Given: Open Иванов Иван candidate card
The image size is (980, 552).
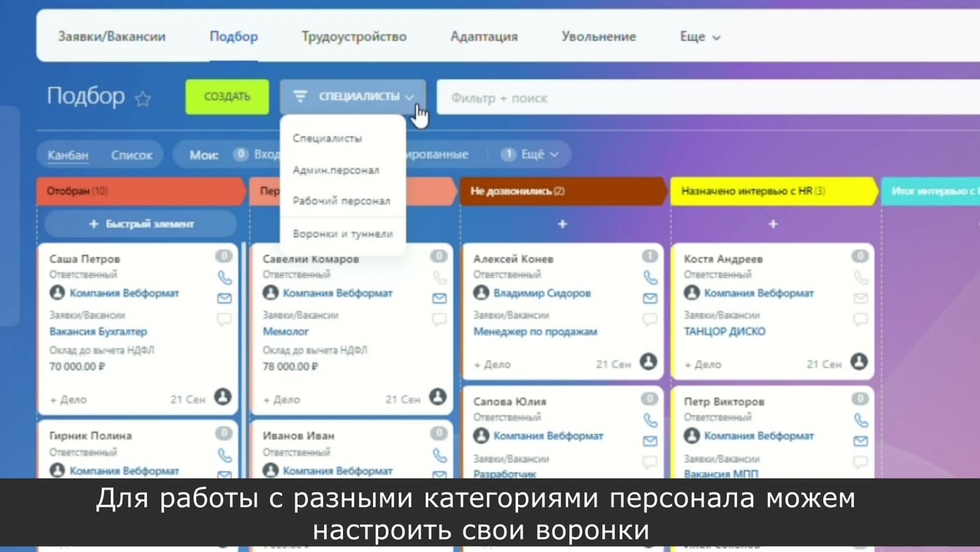Looking at the screenshot, I should pyautogui.click(x=298, y=436).
